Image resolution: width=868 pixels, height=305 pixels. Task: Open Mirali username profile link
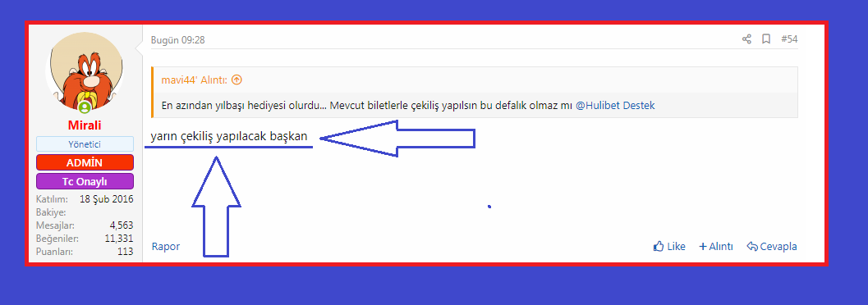tap(85, 125)
